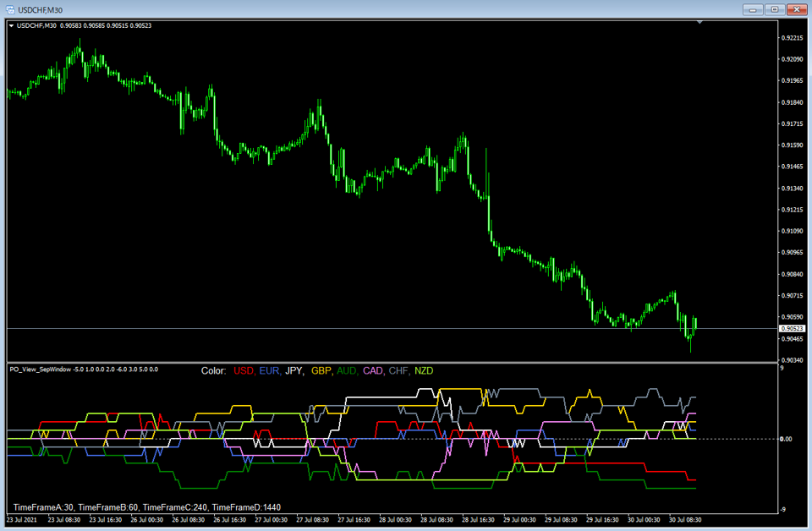The height and width of the screenshot is (531, 812).
Task: Click the USD legend label in red
Action: [244, 371]
